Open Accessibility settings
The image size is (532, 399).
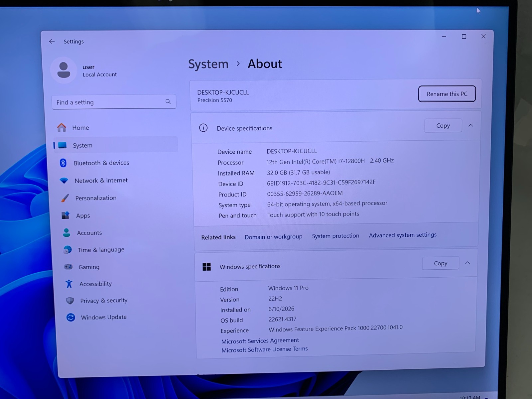120,284
